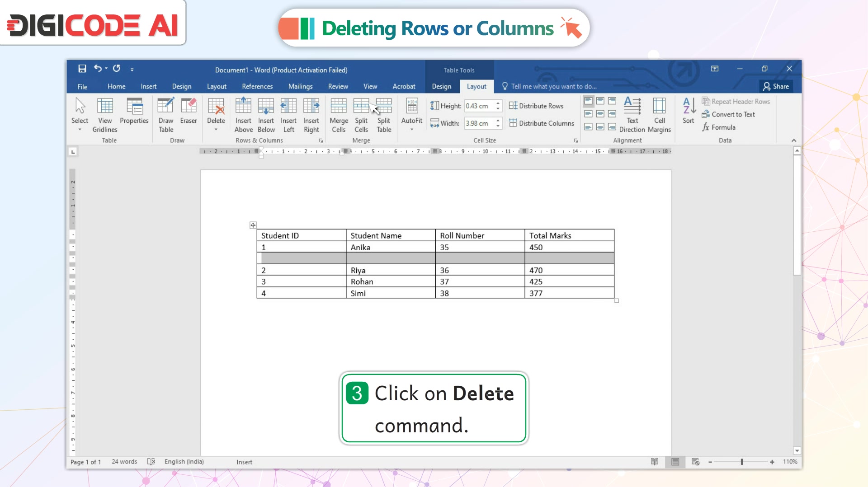The height and width of the screenshot is (487, 868).
Task: Switch to Web Layout view
Action: [695, 462]
